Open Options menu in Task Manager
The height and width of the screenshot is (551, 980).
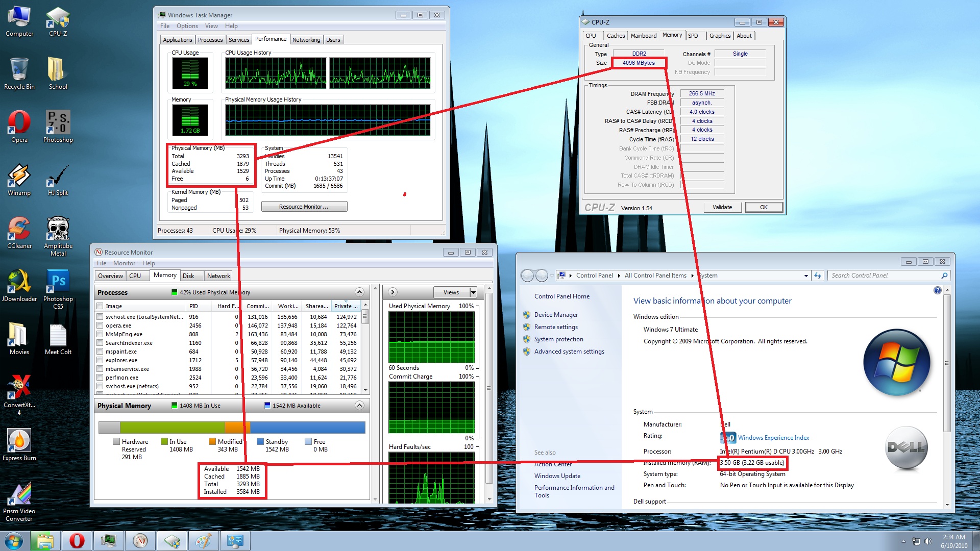click(x=187, y=26)
